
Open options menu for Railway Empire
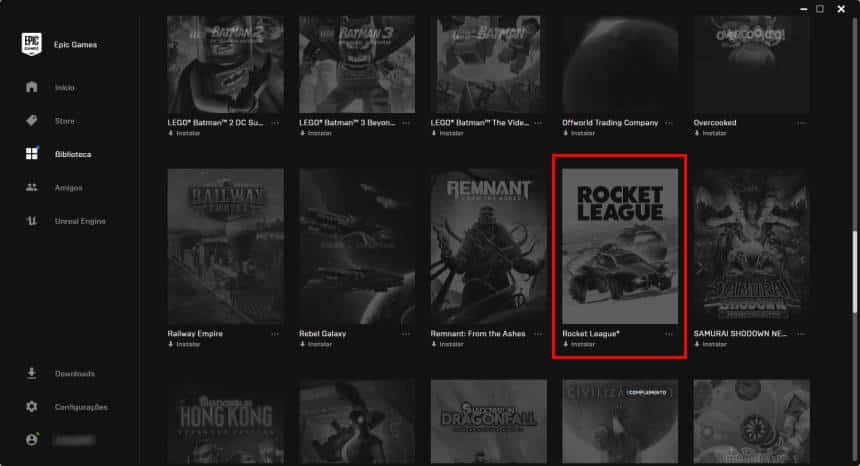click(275, 333)
